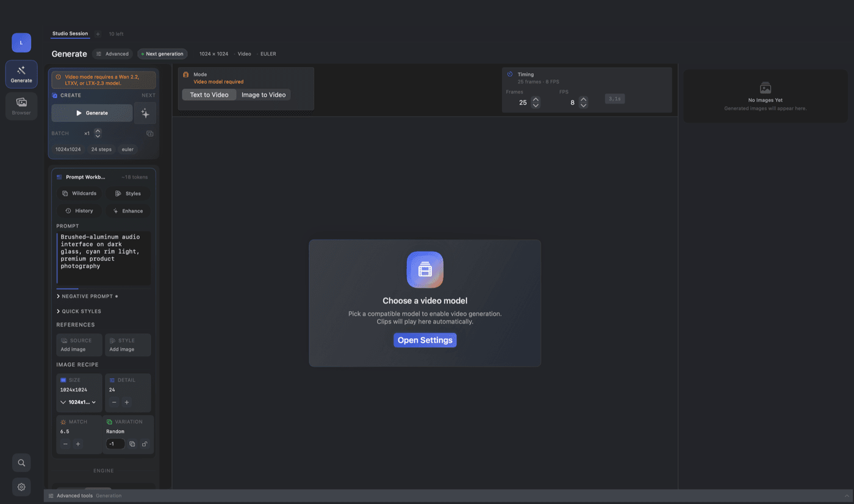
Task: Switch to the Studio Session tab
Action: (x=70, y=34)
